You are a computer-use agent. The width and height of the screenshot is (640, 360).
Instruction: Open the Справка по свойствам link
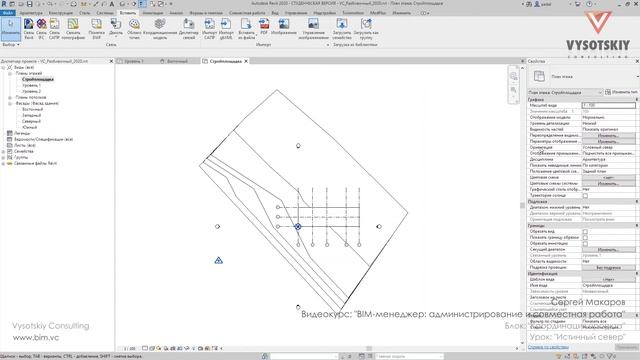pos(548,347)
